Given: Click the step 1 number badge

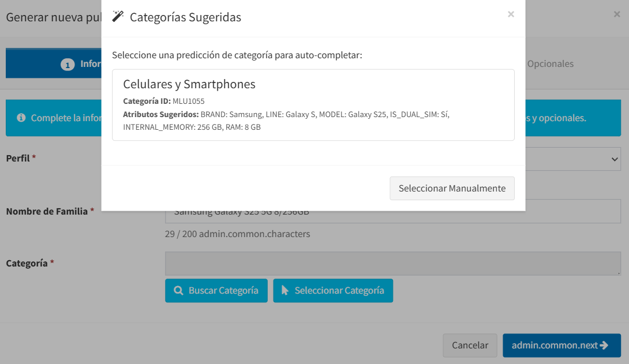Looking at the screenshot, I should [x=68, y=65].
